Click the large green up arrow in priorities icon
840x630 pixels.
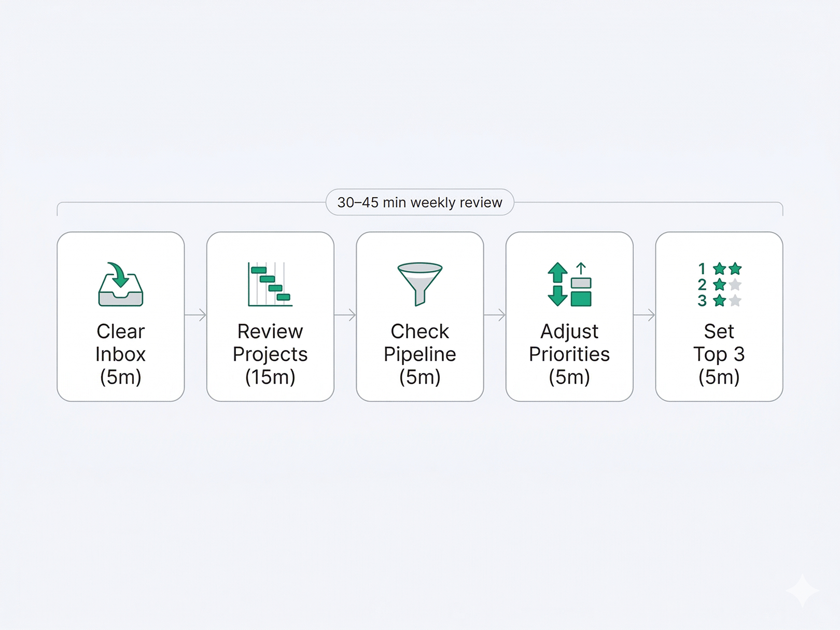point(557,272)
